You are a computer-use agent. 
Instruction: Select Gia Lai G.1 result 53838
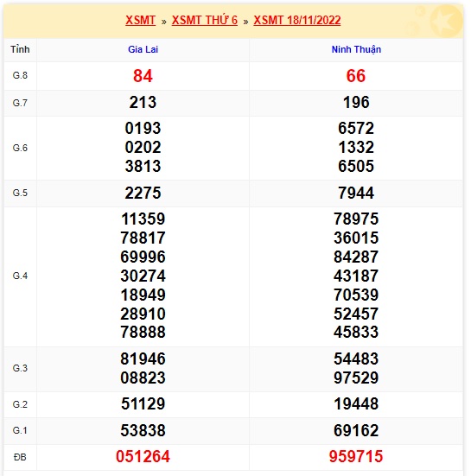[x=143, y=430]
